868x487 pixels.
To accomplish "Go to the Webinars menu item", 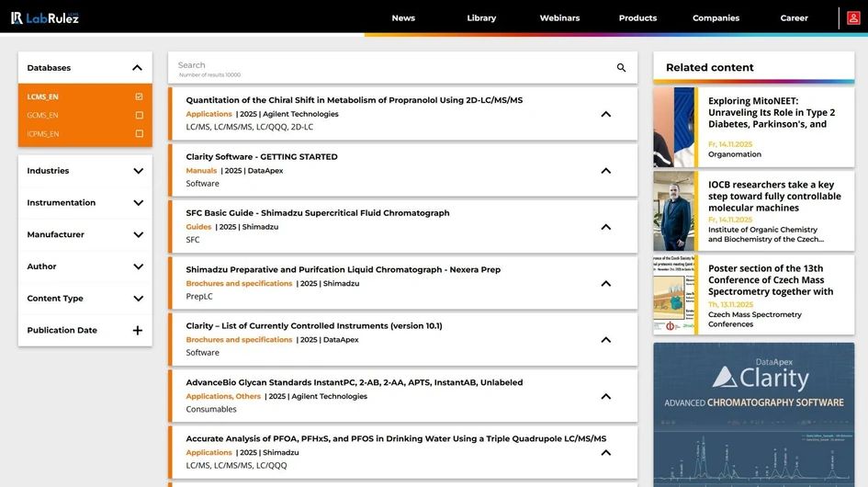I will (x=559, y=18).
